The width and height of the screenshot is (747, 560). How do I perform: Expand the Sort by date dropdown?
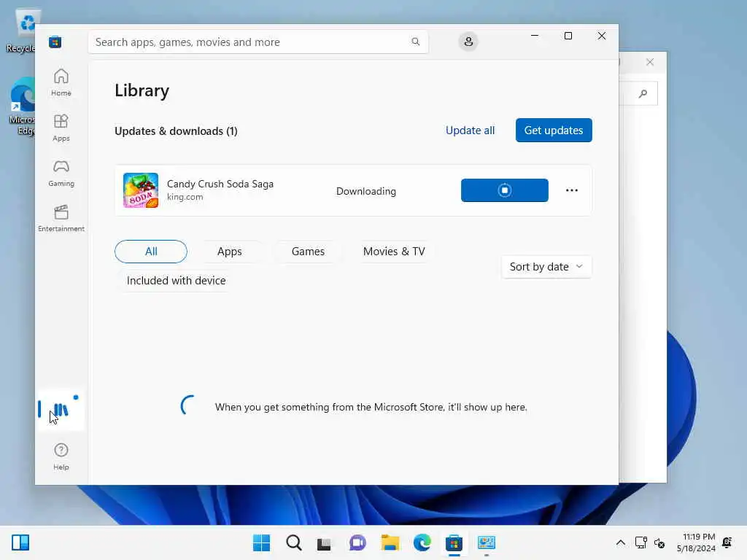coord(546,267)
